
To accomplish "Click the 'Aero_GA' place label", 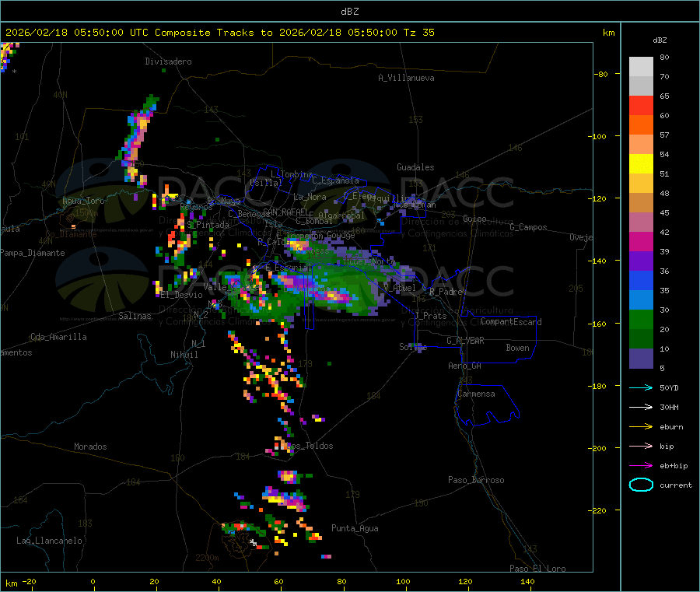I will [465, 366].
